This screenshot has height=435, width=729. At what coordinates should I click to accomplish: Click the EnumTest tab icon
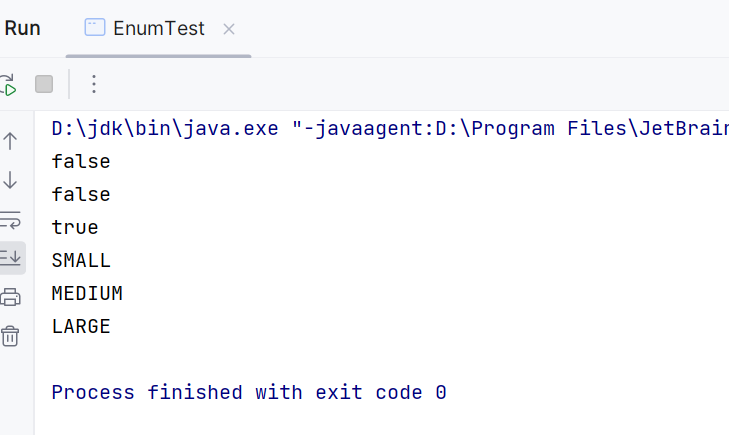click(95, 27)
